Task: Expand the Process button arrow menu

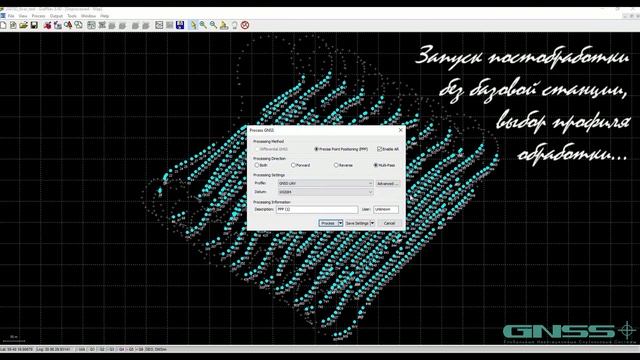Action: (340, 223)
